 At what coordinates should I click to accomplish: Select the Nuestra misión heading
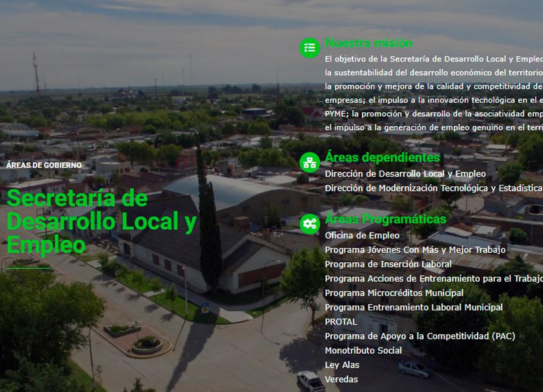coord(368,43)
